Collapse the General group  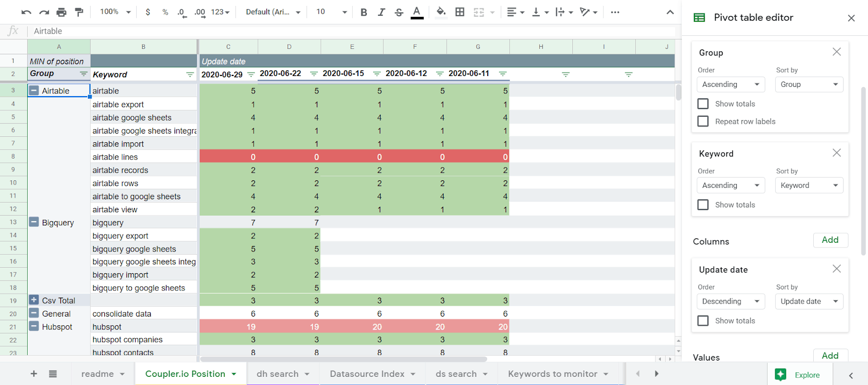tap(34, 313)
